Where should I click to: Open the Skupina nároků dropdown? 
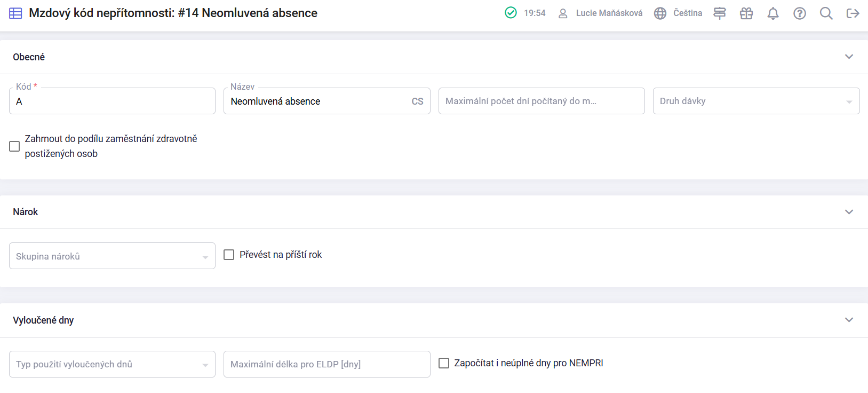click(x=112, y=256)
